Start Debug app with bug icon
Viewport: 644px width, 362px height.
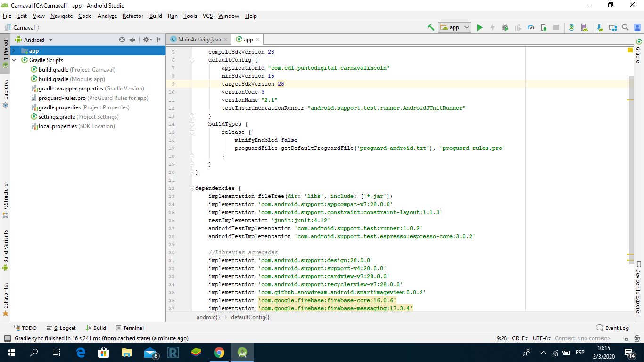click(505, 27)
